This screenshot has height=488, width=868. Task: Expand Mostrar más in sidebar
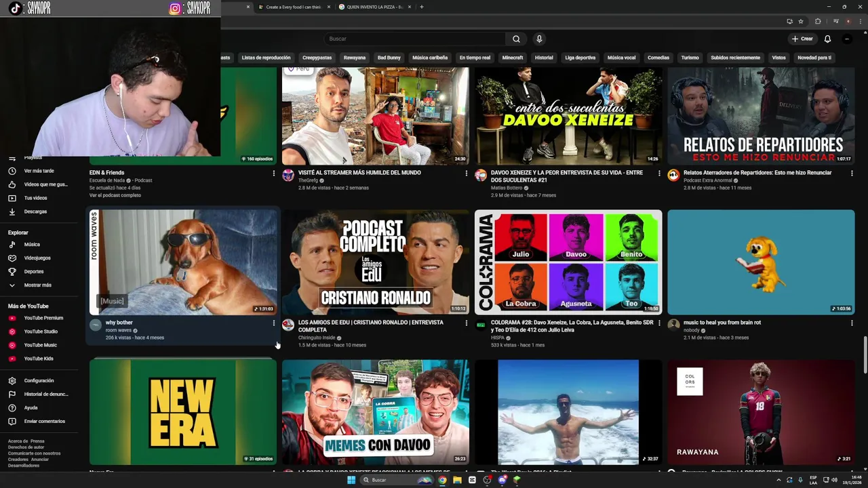[37, 285]
